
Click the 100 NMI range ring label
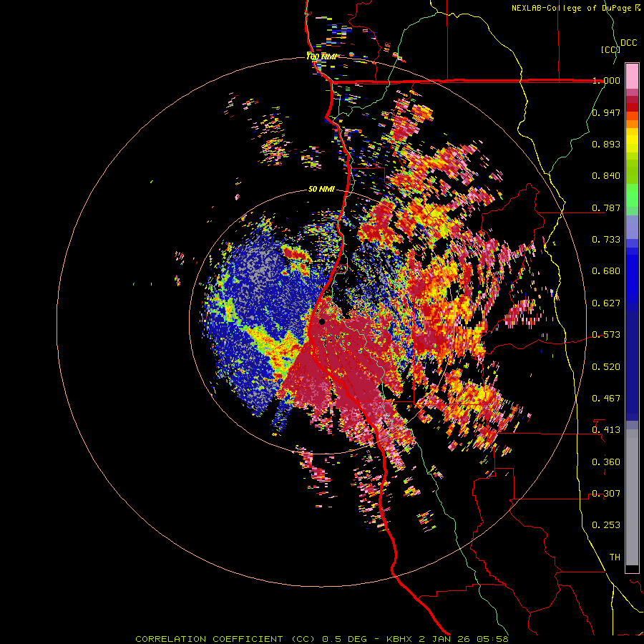click(x=321, y=57)
